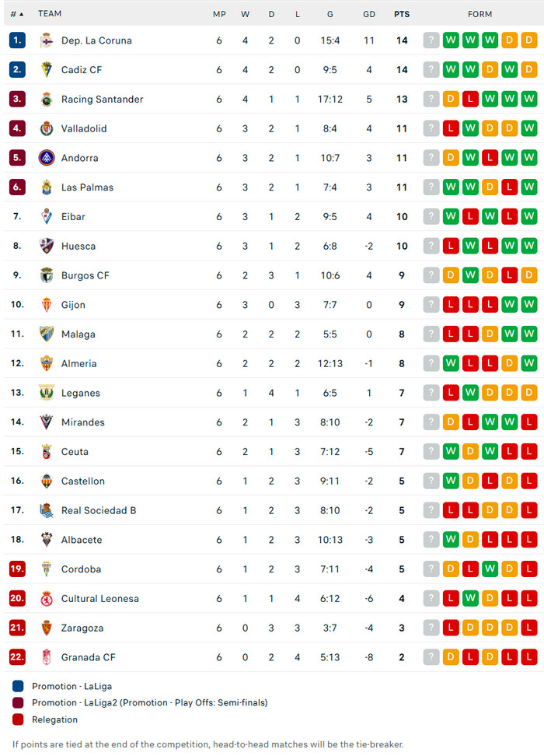Click the Zaragoza club crest
Viewport: 544px width, 756px height.
click(x=47, y=628)
